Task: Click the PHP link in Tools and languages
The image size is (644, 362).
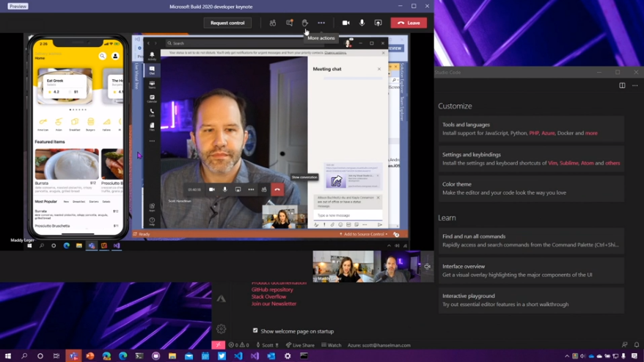Action: coord(534,133)
